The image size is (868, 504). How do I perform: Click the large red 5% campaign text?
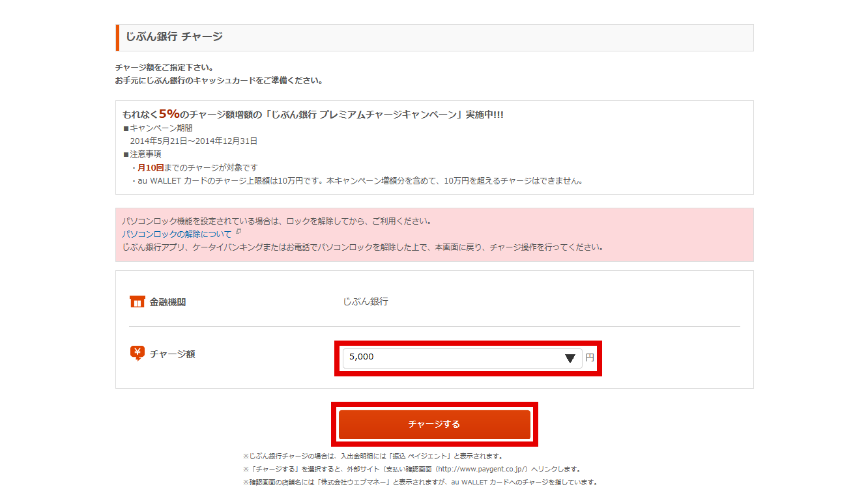click(169, 114)
